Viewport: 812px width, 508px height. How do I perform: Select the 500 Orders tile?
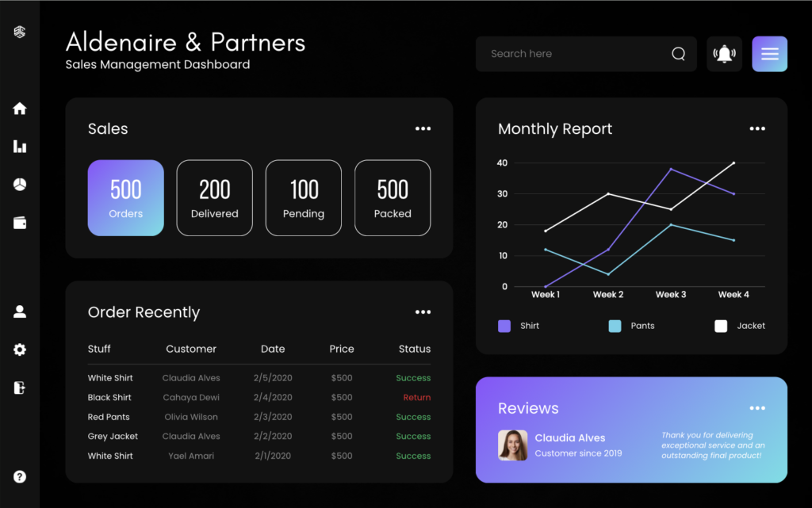tap(125, 198)
